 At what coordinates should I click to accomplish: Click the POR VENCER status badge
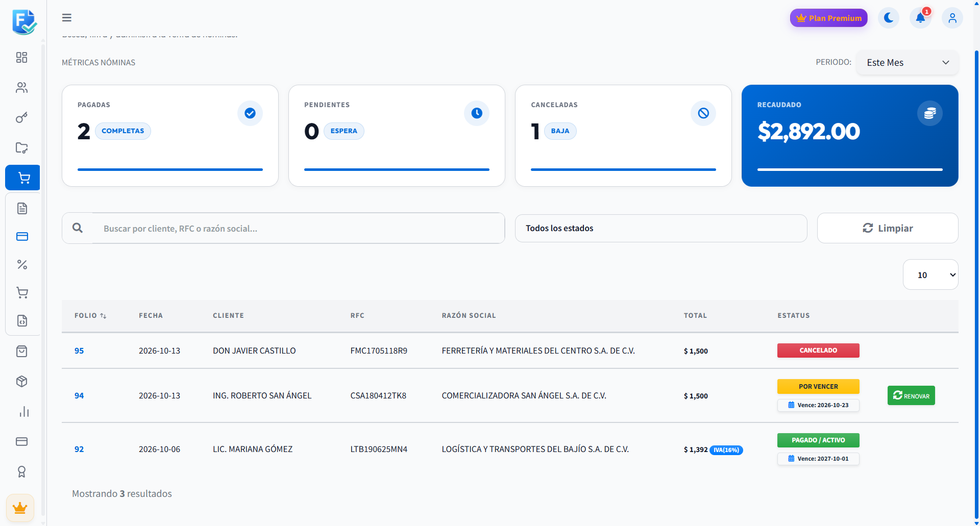tap(818, 387)
